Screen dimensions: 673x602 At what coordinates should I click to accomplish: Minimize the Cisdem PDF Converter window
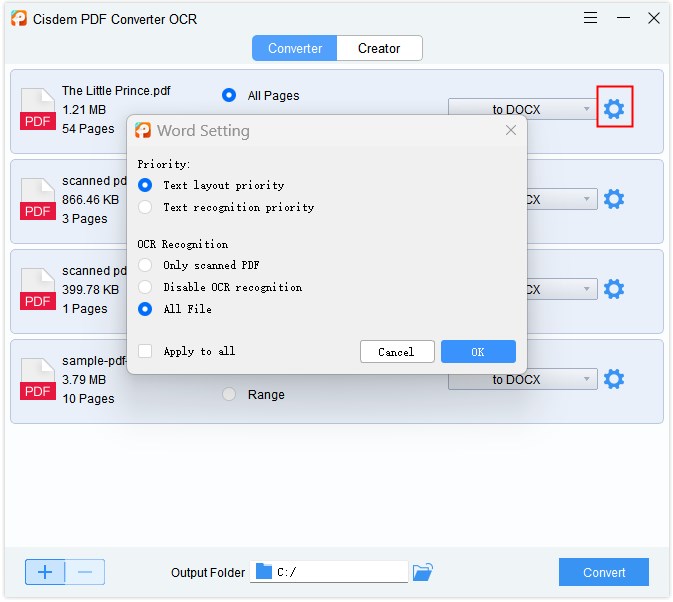tap(623, 18)
